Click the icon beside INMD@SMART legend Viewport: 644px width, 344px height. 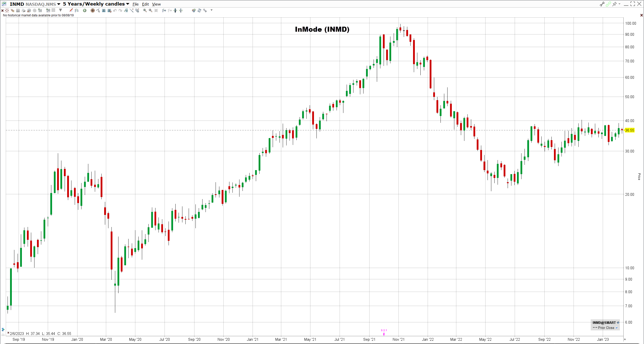pos(618,323)
